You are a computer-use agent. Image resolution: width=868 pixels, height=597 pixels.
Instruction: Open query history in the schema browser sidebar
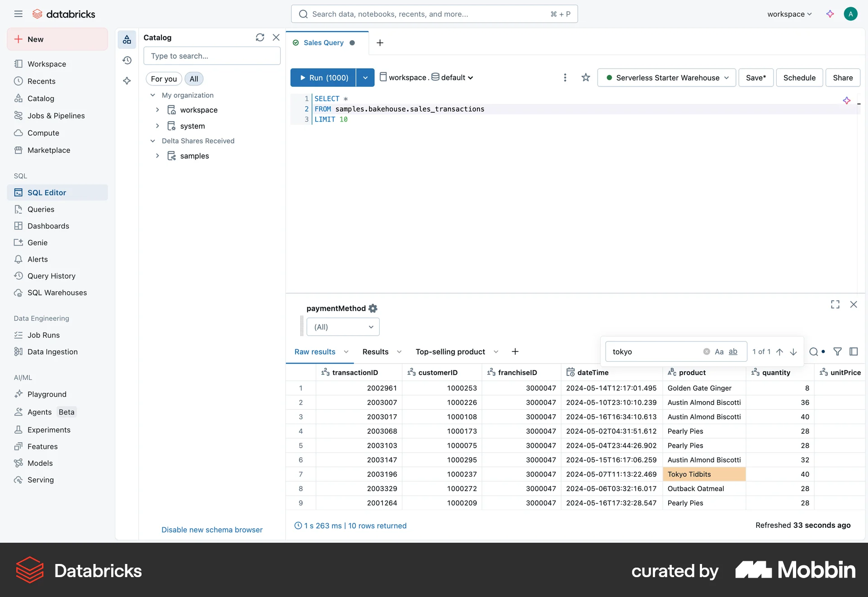[127, 60]
